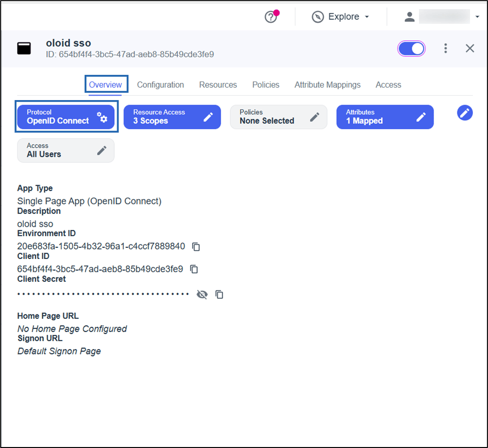Image resolution: width=488 pixels, height=448 pixels.
Task: Click pencil icon on Access card
Action: (102, 151)
